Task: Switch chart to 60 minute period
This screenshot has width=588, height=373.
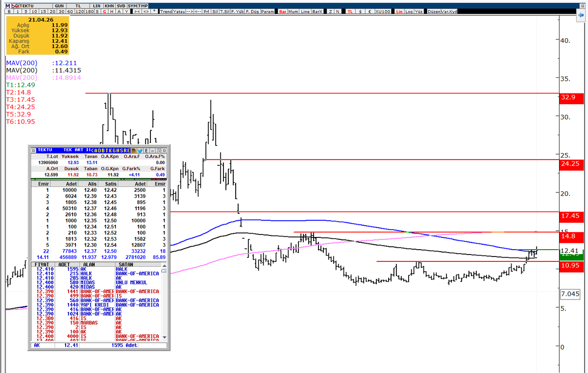Action: (70, 11)
